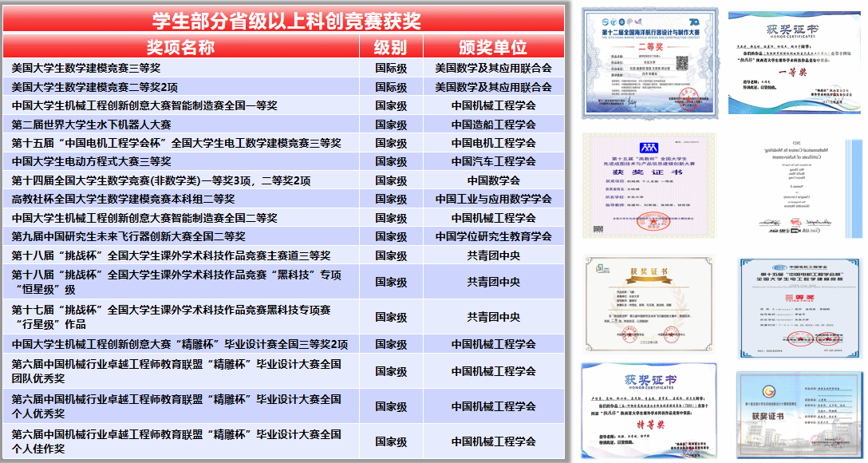
Task: Click 中国大学生电动方程式大赛三等奖
Action: [91, 161]
